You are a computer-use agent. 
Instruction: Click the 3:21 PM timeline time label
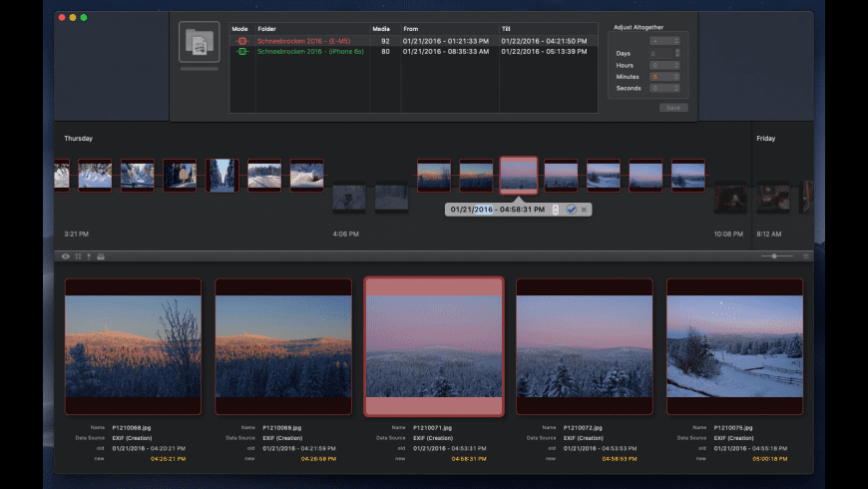[x=77, y=235]
